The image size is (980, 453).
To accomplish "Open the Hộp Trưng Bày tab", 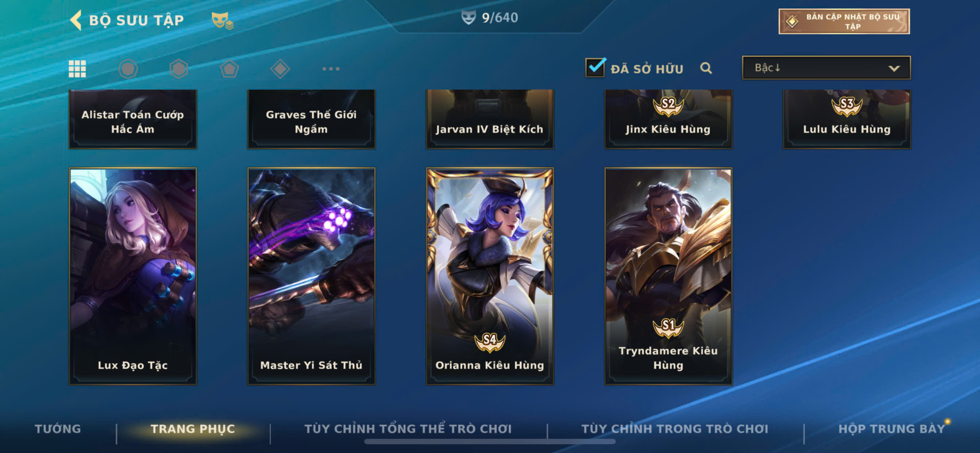I will click(891, 429).
